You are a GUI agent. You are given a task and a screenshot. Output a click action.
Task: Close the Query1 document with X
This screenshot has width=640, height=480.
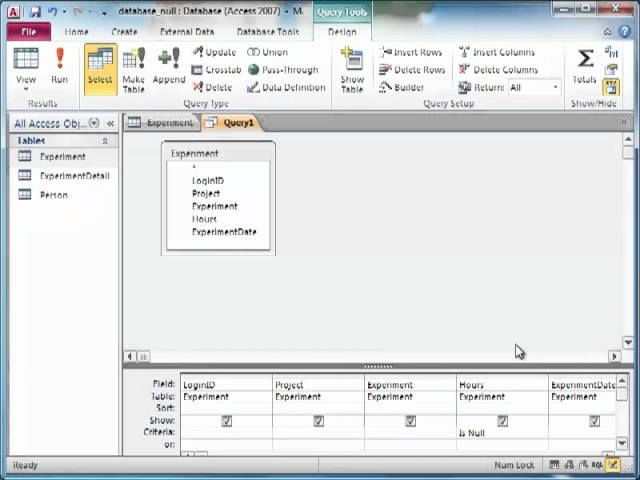point(624,122)
